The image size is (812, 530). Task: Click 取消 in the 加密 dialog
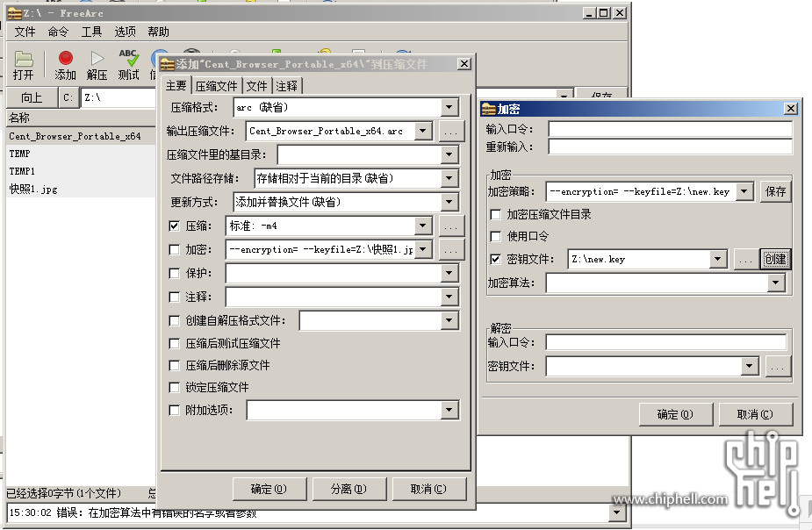755,414
